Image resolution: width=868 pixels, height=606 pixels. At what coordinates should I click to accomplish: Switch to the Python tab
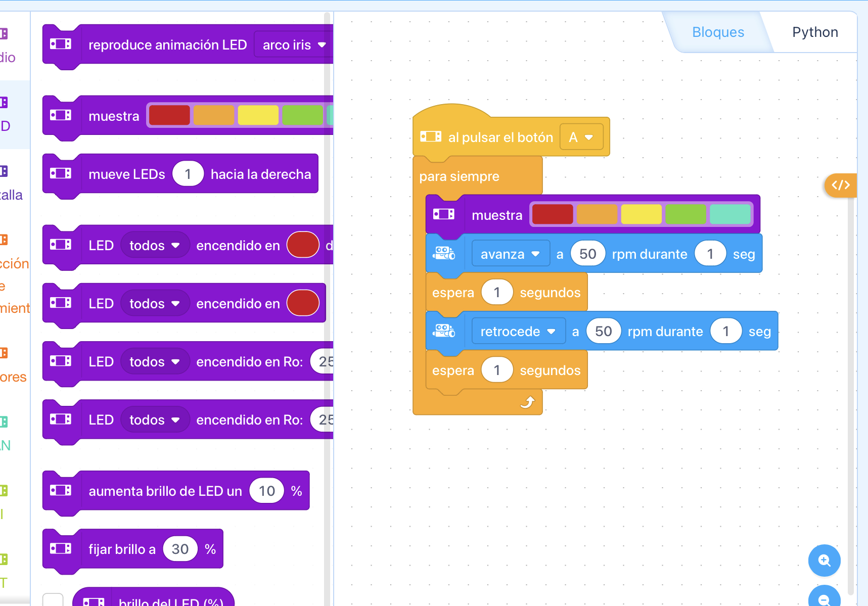coord(814,32)
